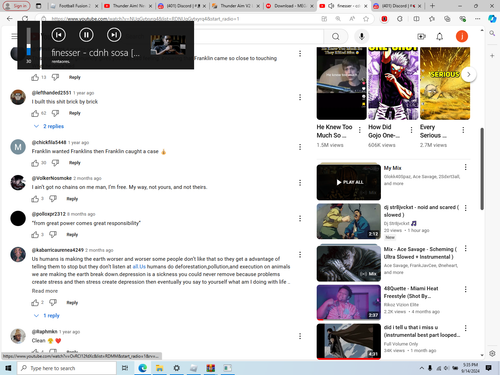Open the 'How Did Gojo One-' short

(393, 83)
